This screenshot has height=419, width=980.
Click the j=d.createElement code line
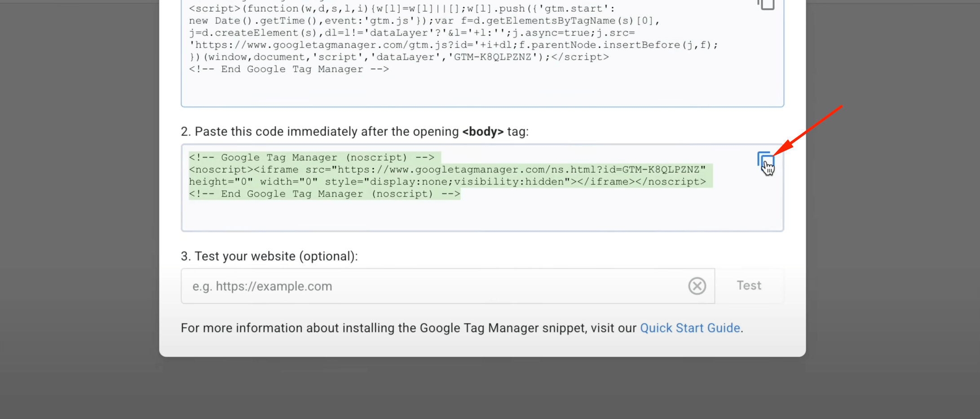point(411,33)
